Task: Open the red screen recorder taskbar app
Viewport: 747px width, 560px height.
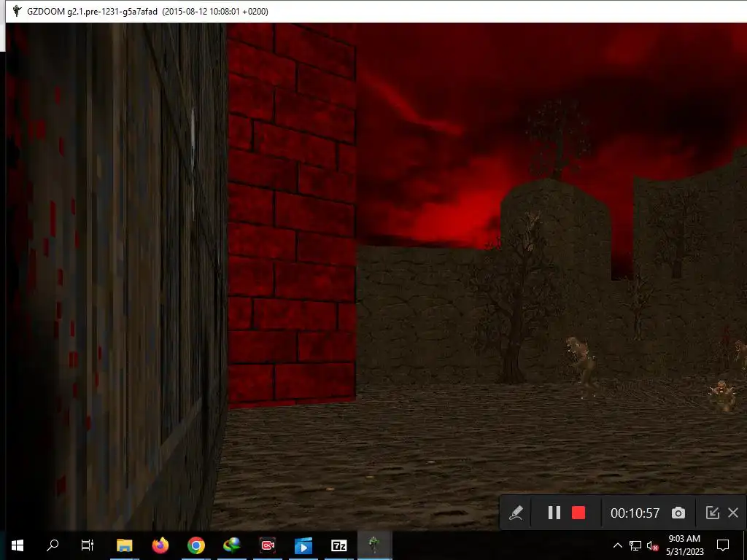Action: tap(268, 545)
